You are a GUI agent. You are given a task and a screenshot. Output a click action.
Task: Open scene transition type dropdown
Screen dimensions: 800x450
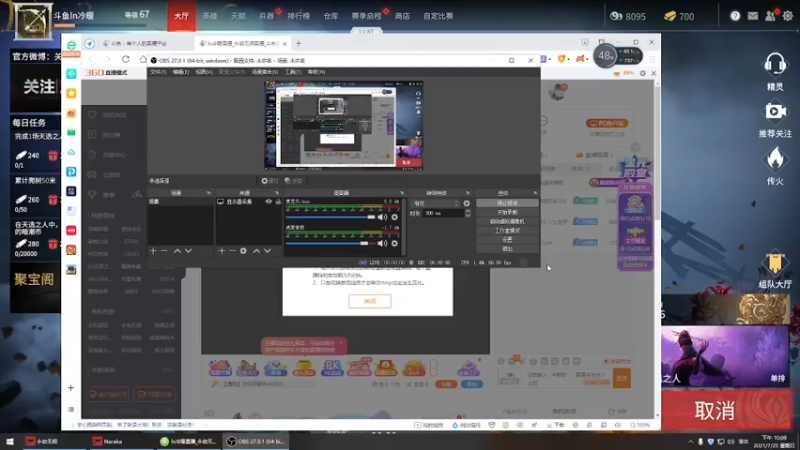435,203
